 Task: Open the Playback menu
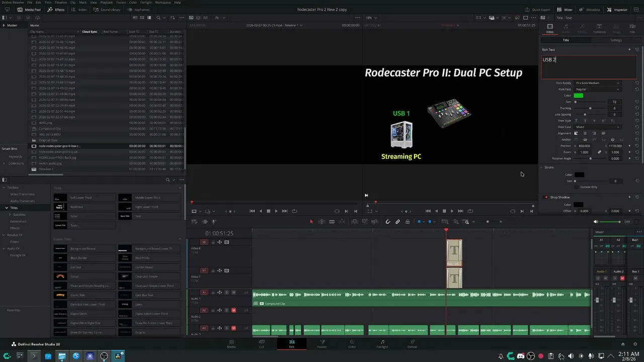coord(106,3)
